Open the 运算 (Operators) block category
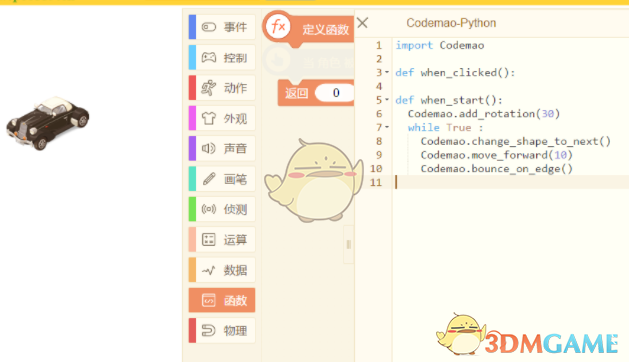The image size is (629, 362). pyautogui.click(x=222, y=240)
